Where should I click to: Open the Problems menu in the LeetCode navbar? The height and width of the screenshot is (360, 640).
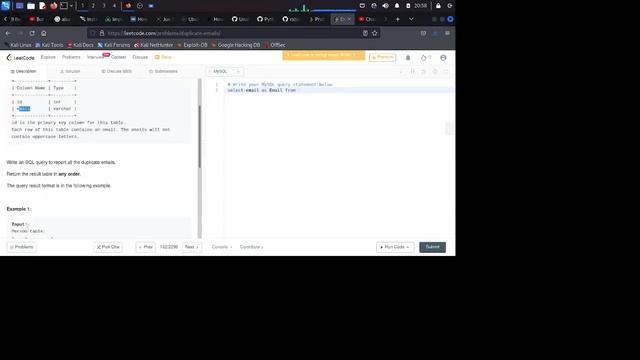pos(71,57)
